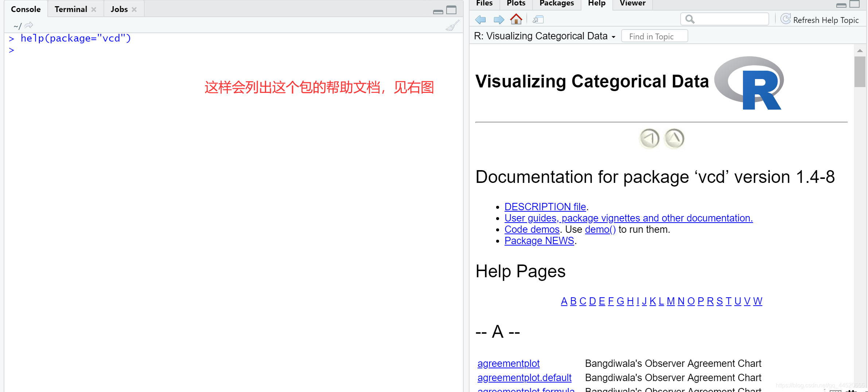Screen dimensions: 868x392
Task: Focus the Help search field
Action: coord(725,19)
